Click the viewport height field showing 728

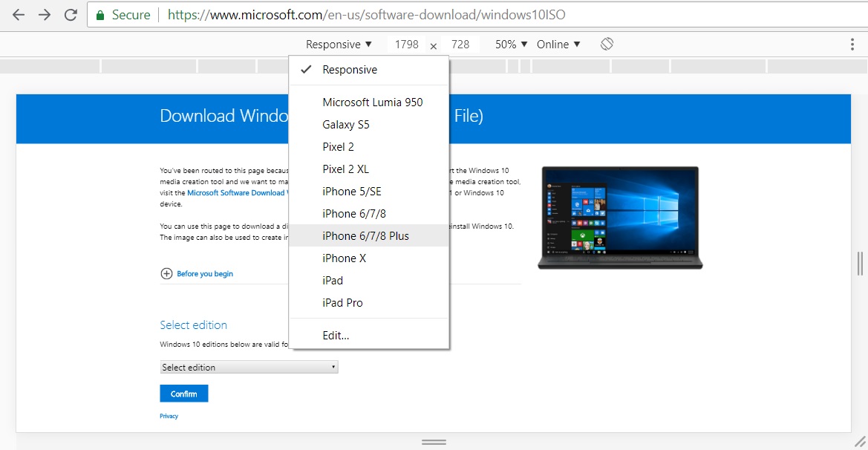click(460, 45)
